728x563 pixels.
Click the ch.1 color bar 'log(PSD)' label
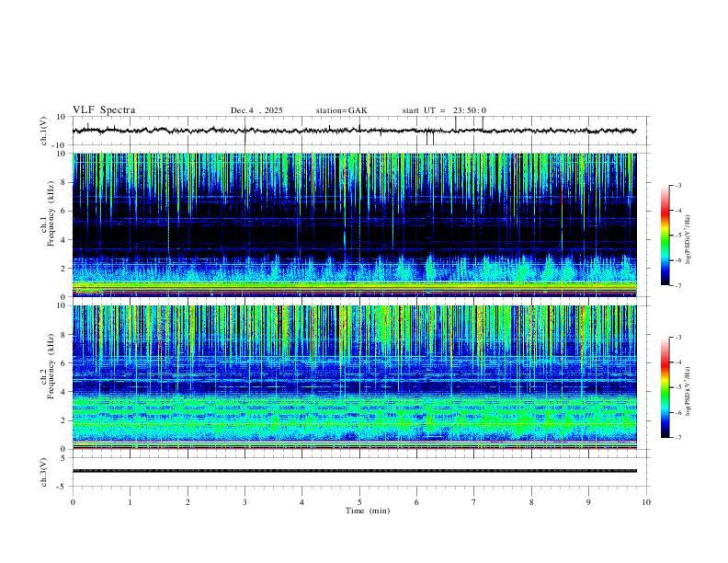click(689, 240)
